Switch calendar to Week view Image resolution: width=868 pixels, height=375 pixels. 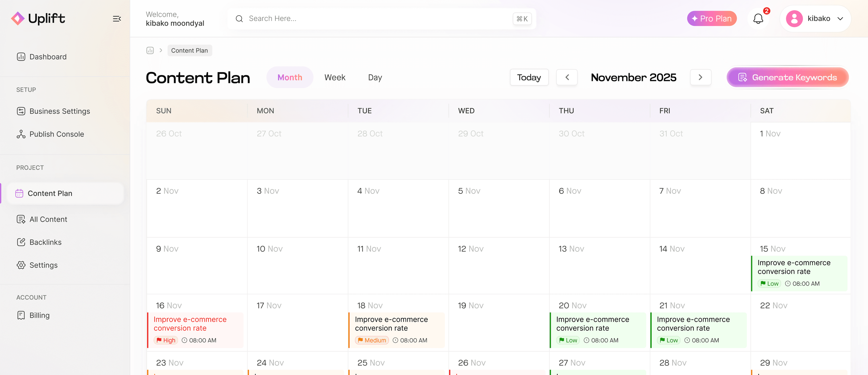(x=335, y=77)
